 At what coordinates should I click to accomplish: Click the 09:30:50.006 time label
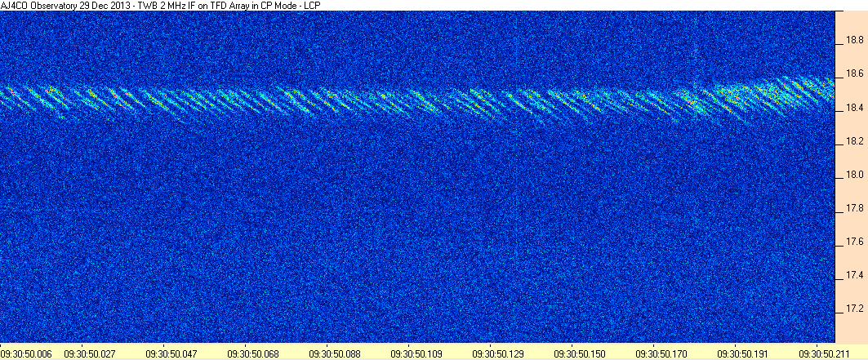point(24,353)
